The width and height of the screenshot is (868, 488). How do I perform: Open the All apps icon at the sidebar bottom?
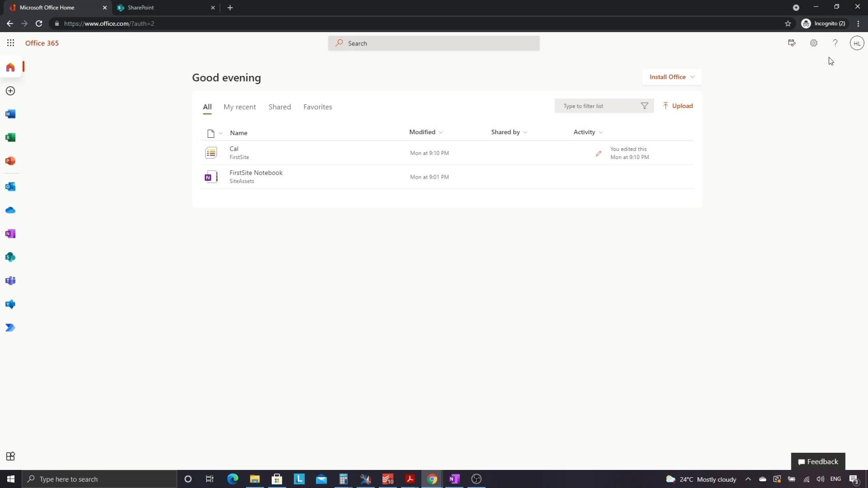point(10,456)
